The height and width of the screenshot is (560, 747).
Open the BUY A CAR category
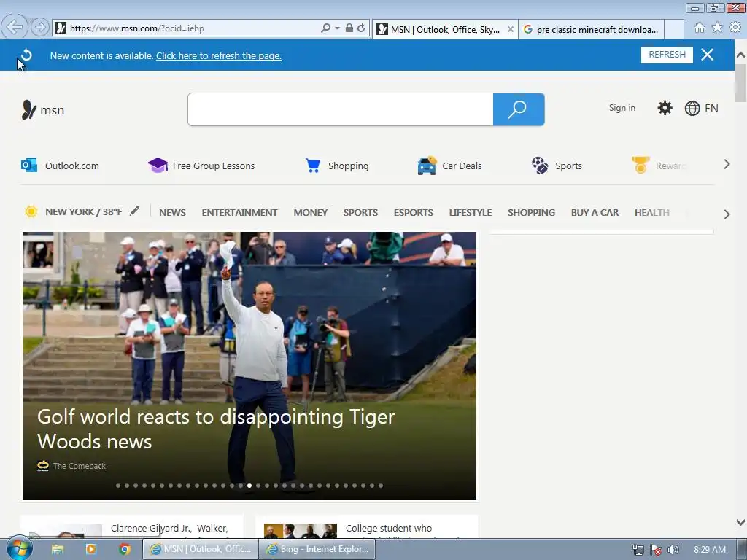(x=595, y=212)
